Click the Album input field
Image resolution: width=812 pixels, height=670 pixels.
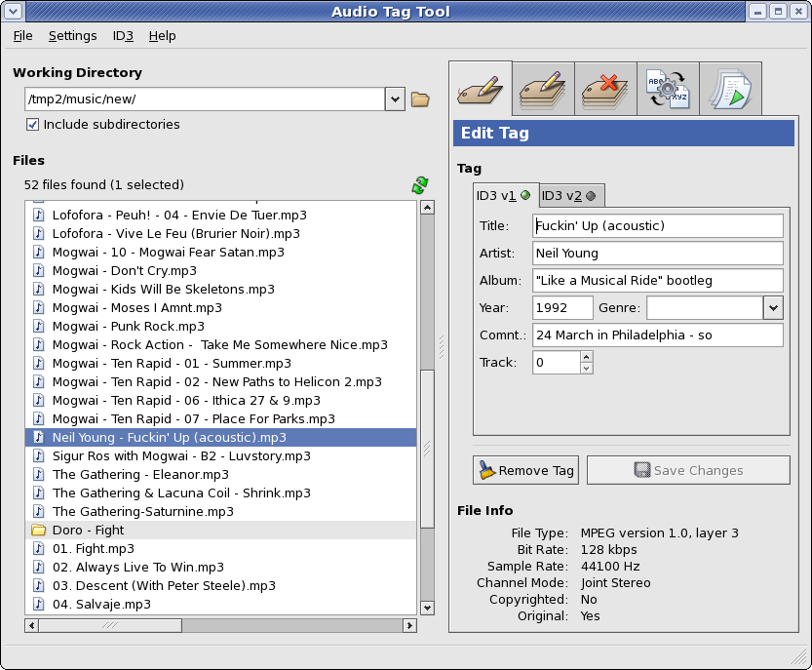[658, 280]
